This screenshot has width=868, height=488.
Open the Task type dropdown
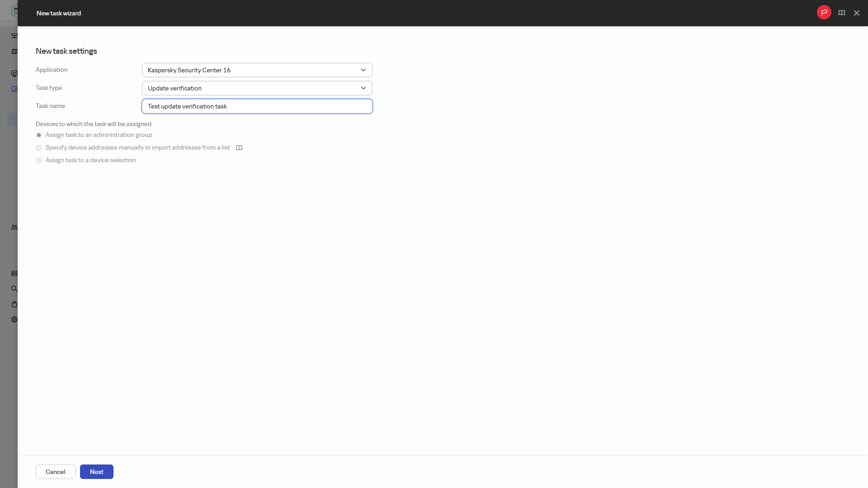pyautogui.click(x=257, y=88)
